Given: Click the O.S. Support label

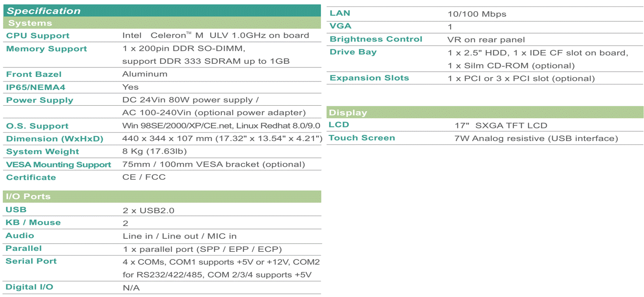Looking at the screenshot, I should coord(37,126).
